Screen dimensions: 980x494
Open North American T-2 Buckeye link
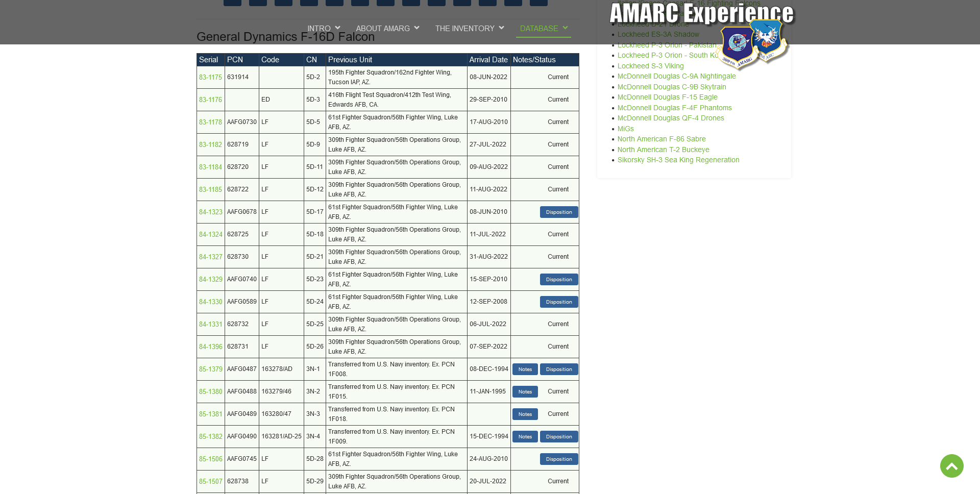point(663,150)
